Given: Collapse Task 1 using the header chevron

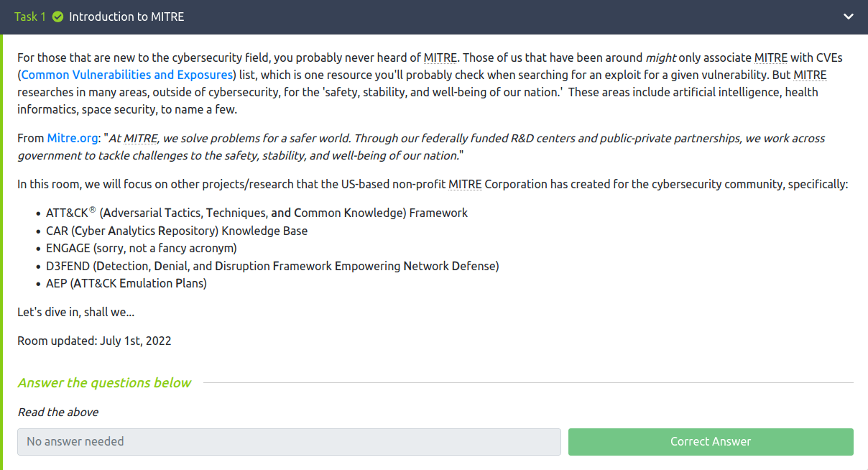Looking at the screenshot, I should [x=849, y=17].
